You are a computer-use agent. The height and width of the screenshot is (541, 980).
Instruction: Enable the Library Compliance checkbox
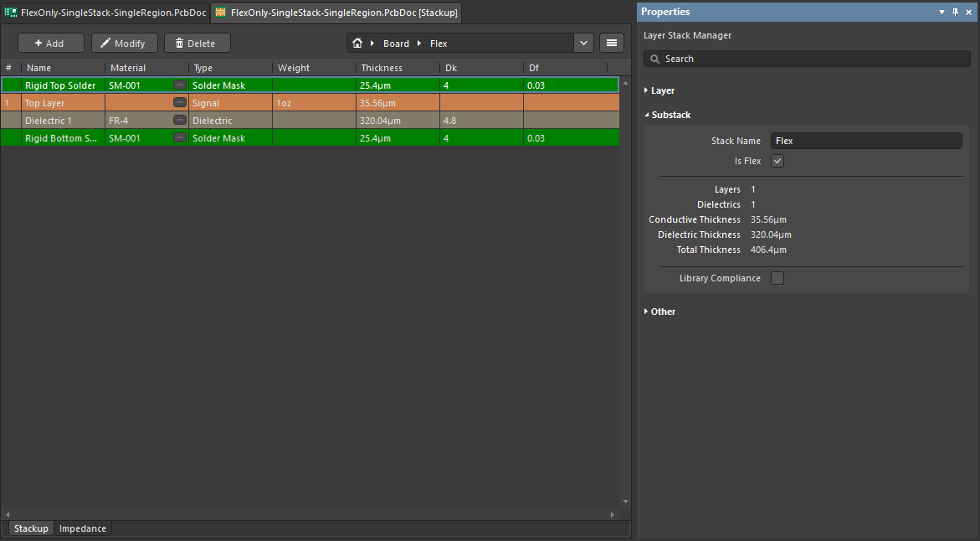[777, 278]
